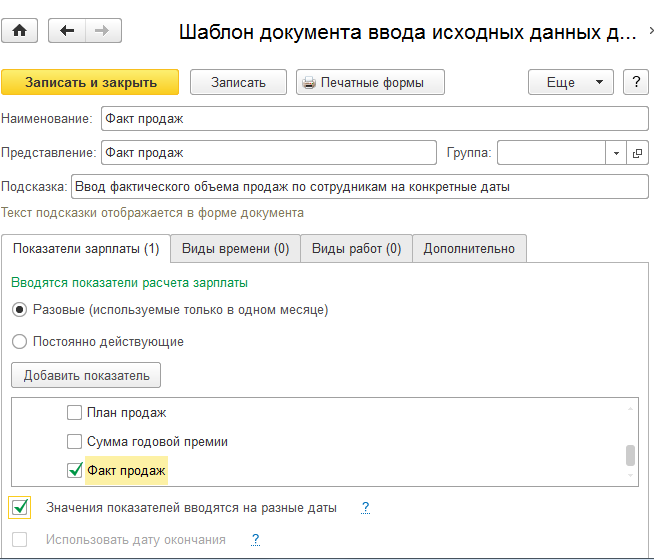Click the open-form icon beside Группа
654x560 pixels.
click(x=638, y=152)
